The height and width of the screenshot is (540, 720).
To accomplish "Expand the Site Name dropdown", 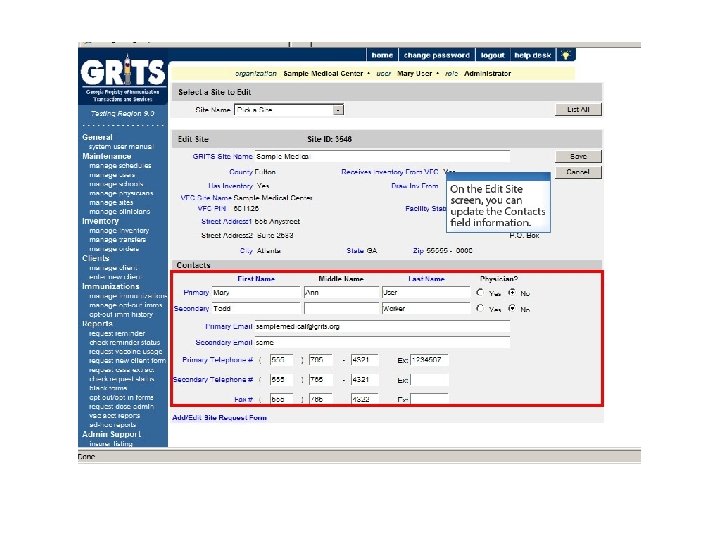I will pyautogui.click(x=338, y=110).
